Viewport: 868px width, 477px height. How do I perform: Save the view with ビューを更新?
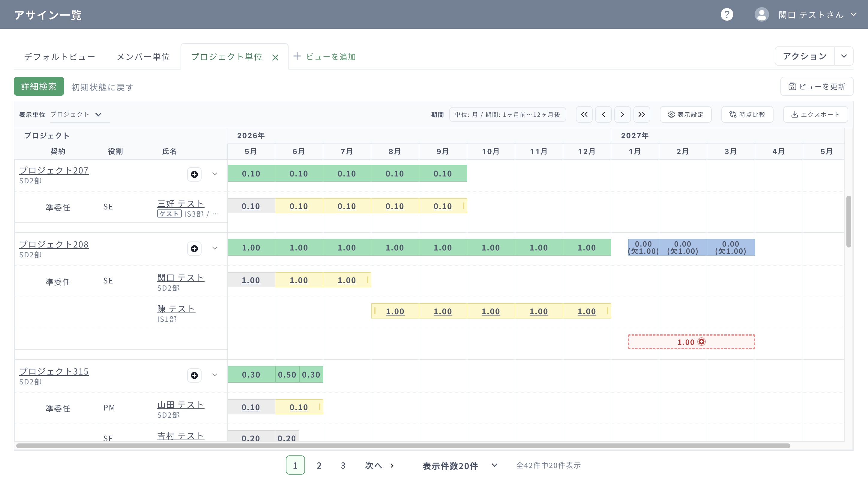816,87
